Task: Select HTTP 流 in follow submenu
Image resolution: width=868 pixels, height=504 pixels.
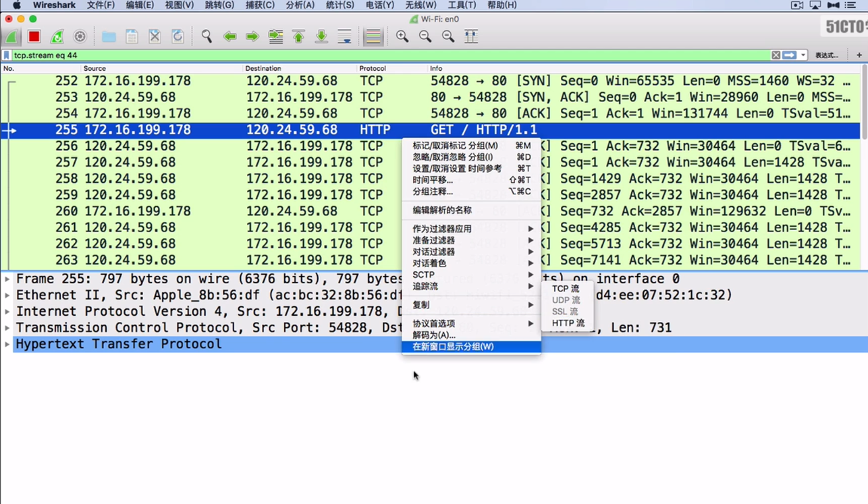Action: [x=567, y=323]
